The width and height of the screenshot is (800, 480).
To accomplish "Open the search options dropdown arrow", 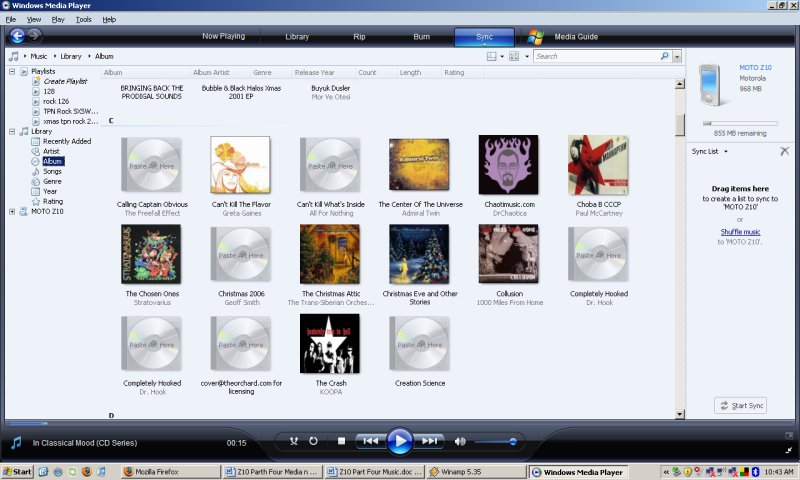I will 677,56.
